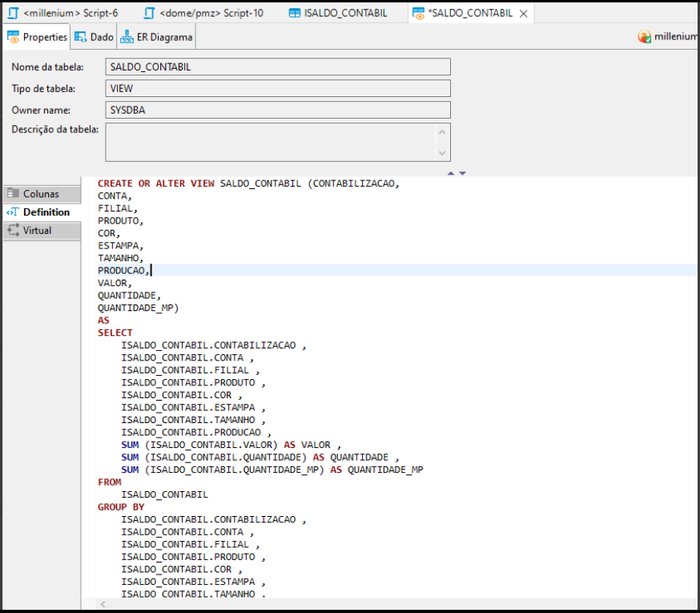Click the ER Diagrama icon
The image size is (700, 613).
127,37
